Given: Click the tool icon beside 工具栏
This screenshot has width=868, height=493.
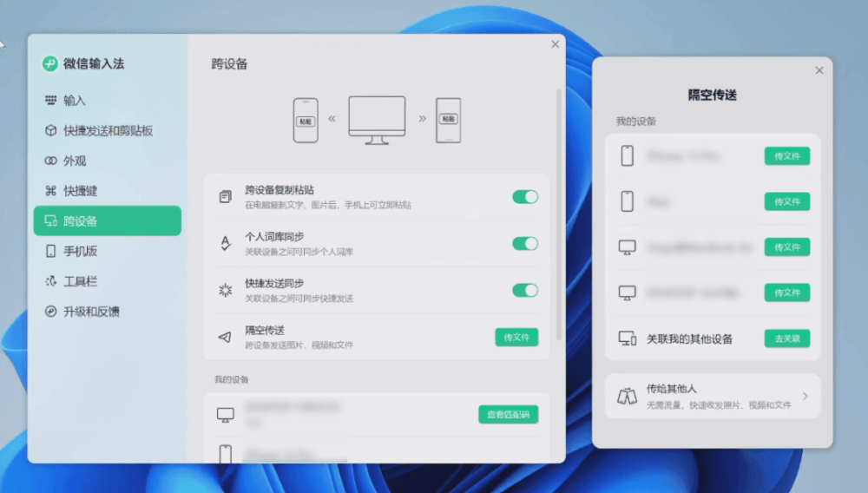Looking at the screenshot, I should pyautogui.click(x=50, y=281).
